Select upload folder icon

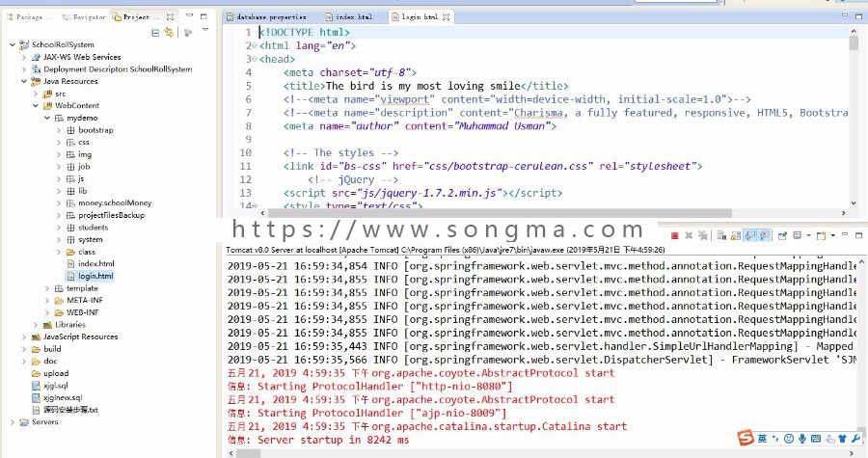pyautogui.click(x=36, y=373)
